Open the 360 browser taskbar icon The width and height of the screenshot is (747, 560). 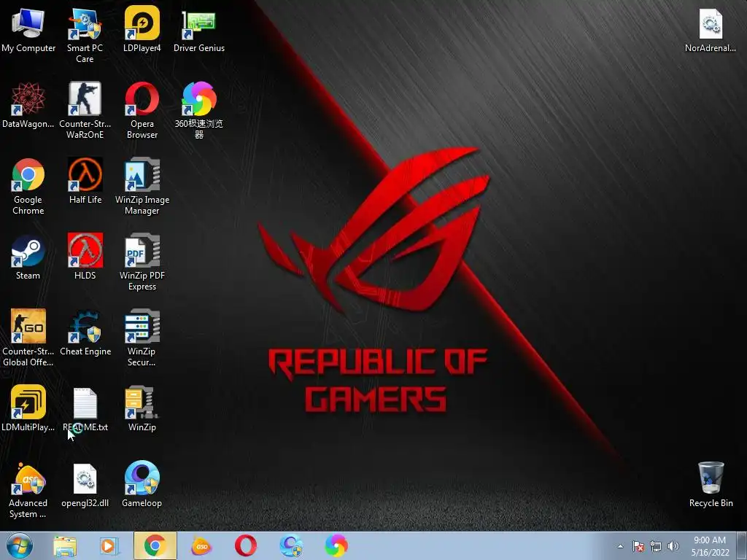pyautogui.click(x=336, y=545)
